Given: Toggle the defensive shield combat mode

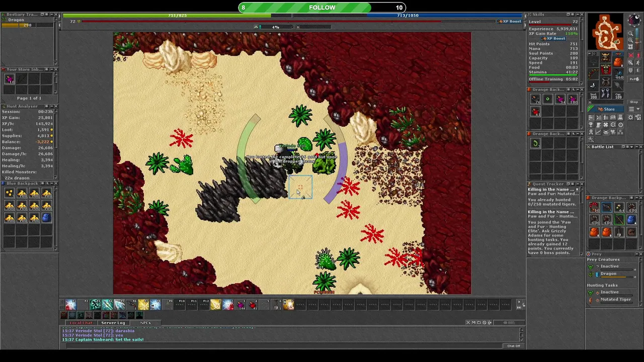Looking at the screenshot, I should 631,70.
